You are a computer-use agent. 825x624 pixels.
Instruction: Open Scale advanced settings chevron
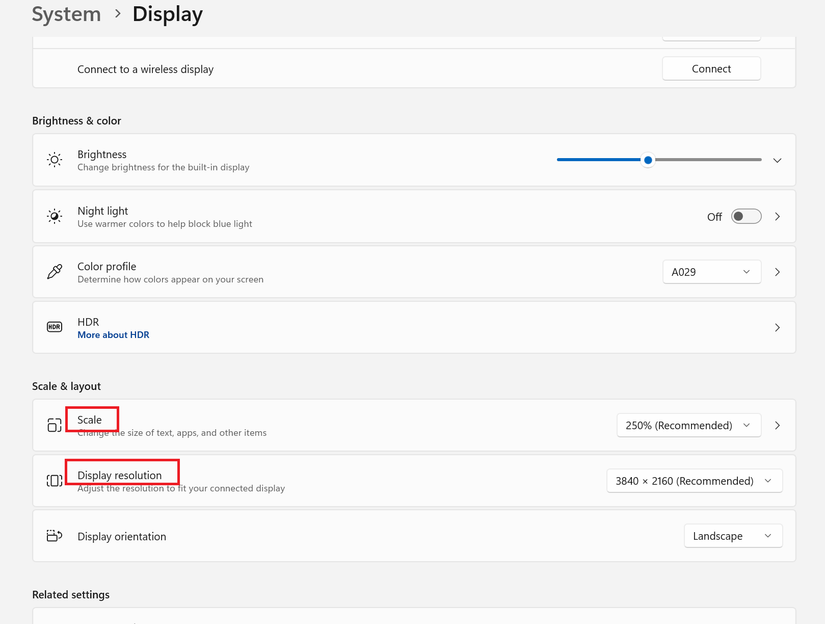777,425
